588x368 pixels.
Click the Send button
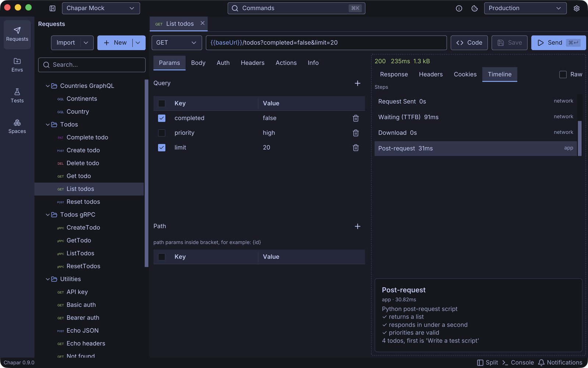558,43
